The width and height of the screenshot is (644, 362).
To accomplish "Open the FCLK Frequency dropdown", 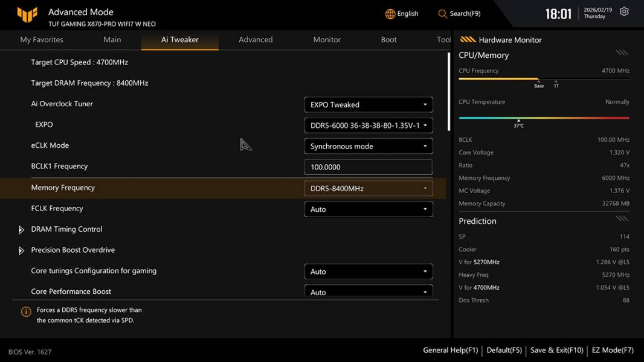I will pyautogui.click(x=368, y=209).
